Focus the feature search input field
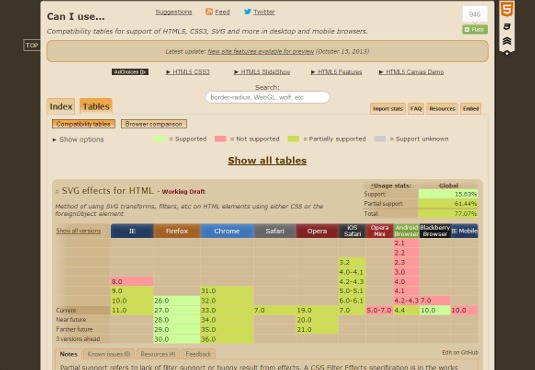535x370 pixels. (x=268, y=97)
